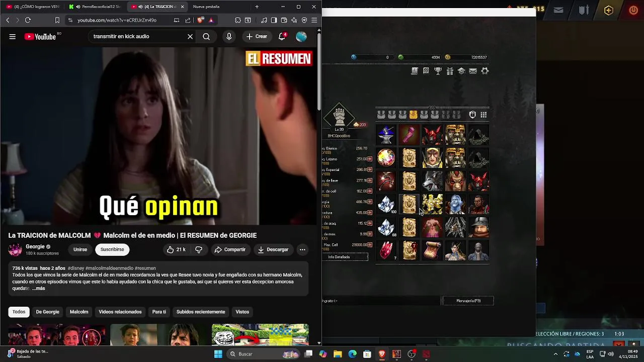Select the red crystal item with count 7
The image size is (644, 362).
pos(386,250)
